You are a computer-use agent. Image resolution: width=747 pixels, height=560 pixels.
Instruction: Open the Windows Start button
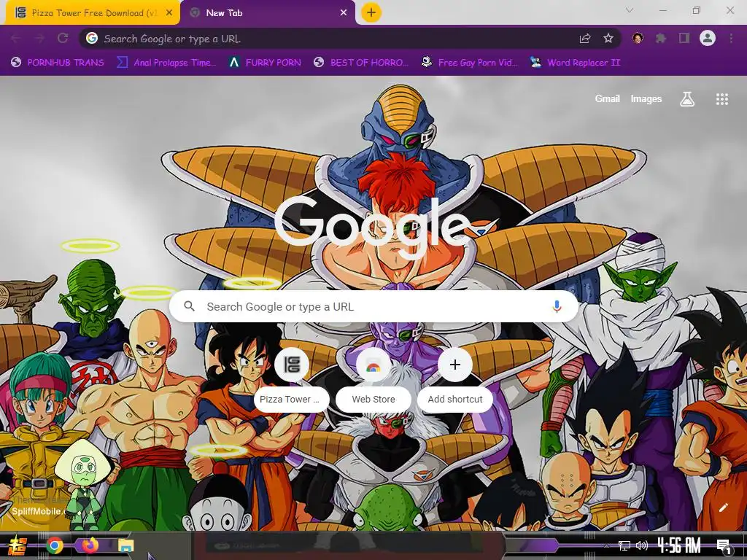click(x=17, y=545)
